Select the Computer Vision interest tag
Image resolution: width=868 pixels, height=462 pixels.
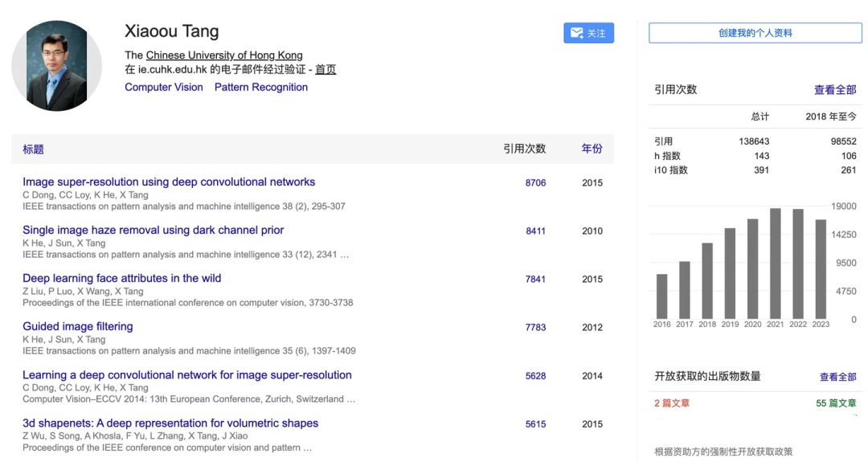pos(164,87)
